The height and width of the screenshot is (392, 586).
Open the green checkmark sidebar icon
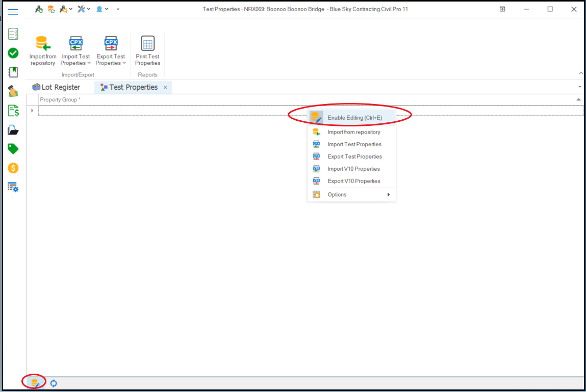[x=13, y=53]
